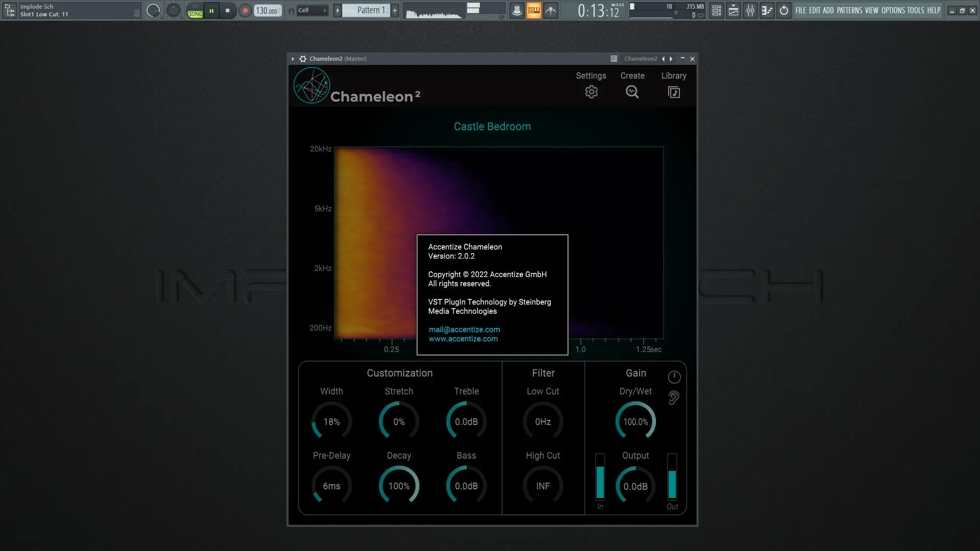
Task: Open Chameleon Settings gear icon
Action: tap(591, 92)
